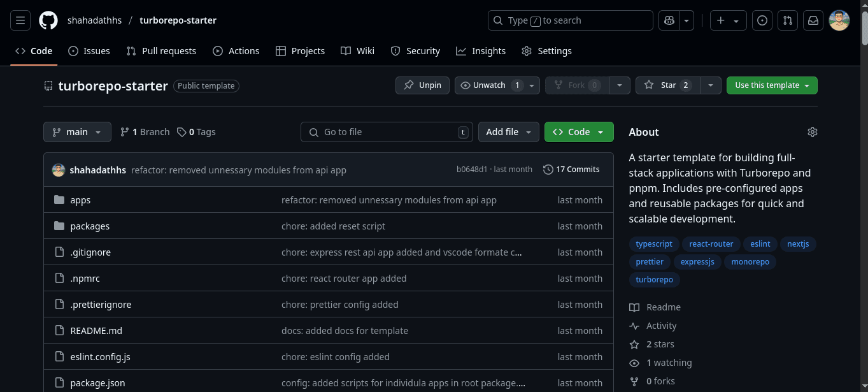Image resolution: width=868 pixels, height=392 pixels.
Task: Open the react-router topic tag
Action: 711,244
